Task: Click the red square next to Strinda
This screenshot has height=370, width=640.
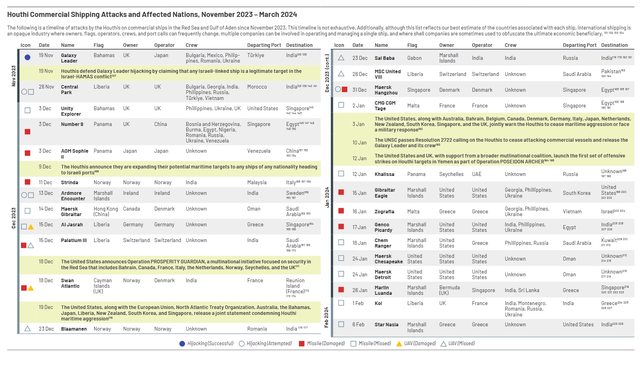Action: click(x=27, y=182)
